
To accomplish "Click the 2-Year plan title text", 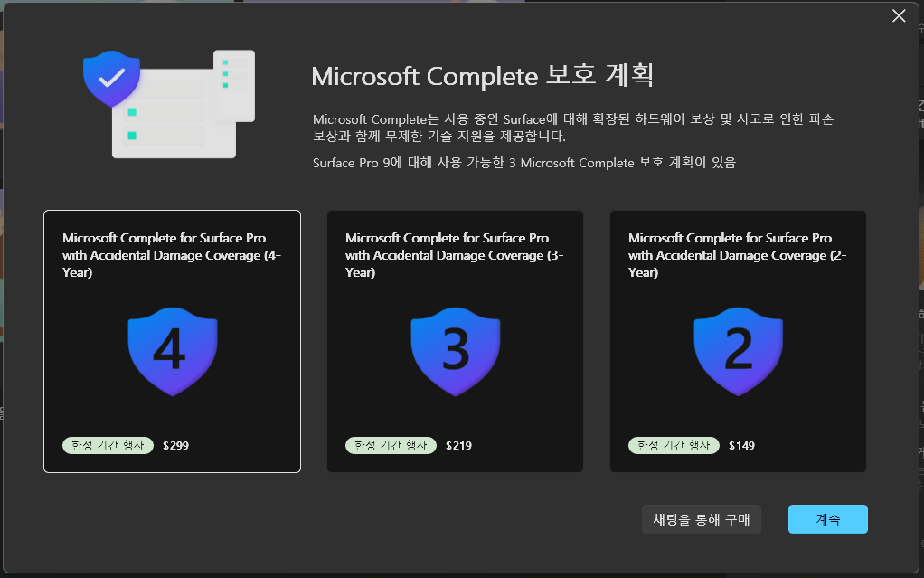I will click(737, 255).
